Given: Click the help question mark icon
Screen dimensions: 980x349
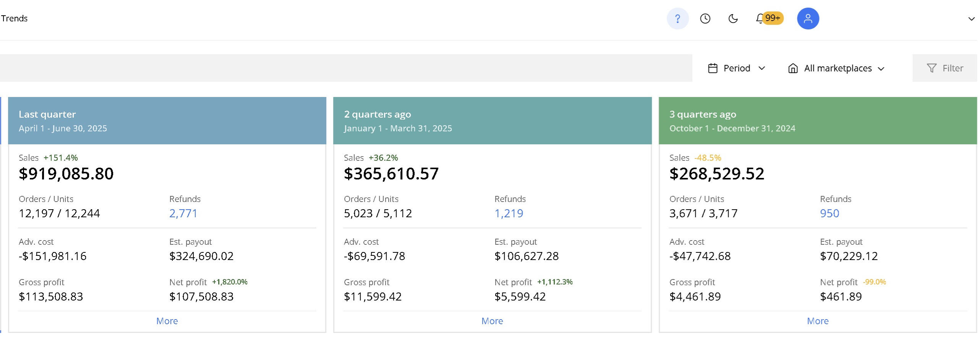Looking at the screenshot, I should coord(677,19).
